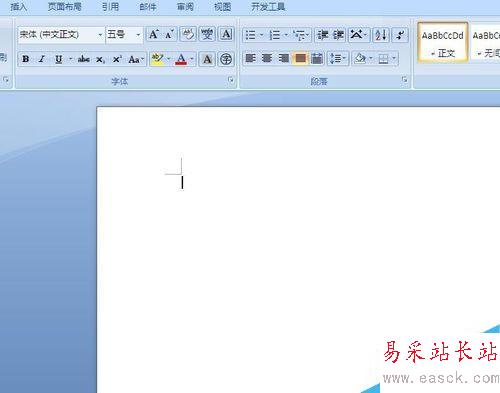The height and width of the screenshot is (393, 500).
Task: Shrink font size with the small A button
Action: [x=169, y=34]
